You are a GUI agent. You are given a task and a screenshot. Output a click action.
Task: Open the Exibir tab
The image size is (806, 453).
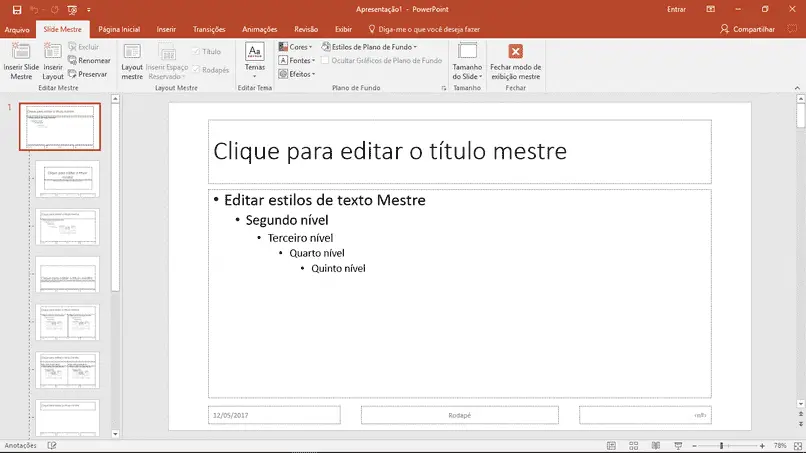(343, 29)
